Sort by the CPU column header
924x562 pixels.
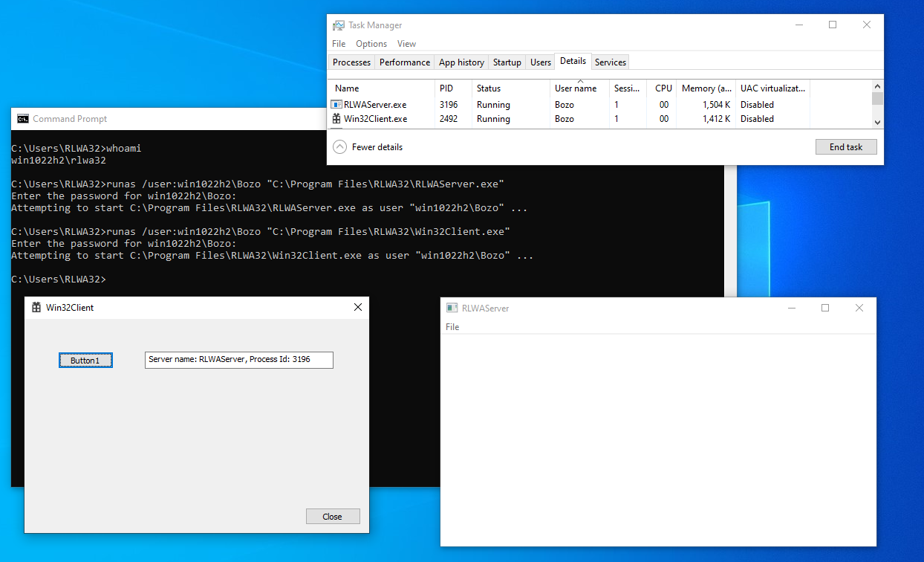click(662, 88)
